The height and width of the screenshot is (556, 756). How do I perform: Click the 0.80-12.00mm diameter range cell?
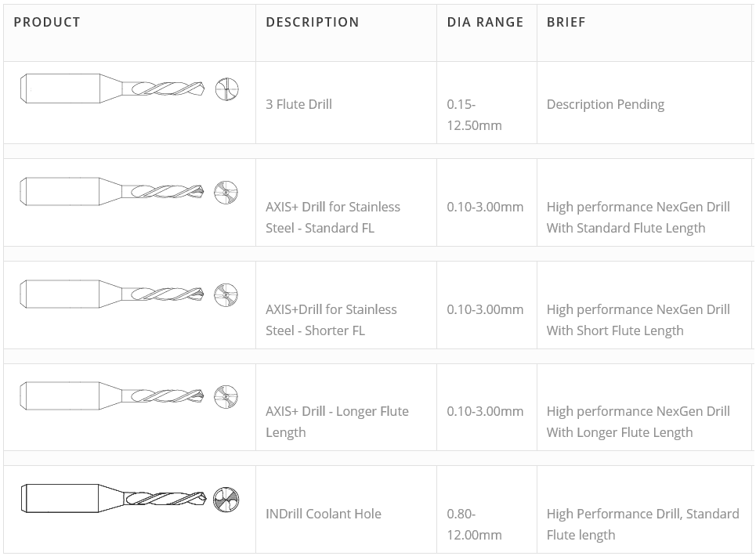coord(474,524)
